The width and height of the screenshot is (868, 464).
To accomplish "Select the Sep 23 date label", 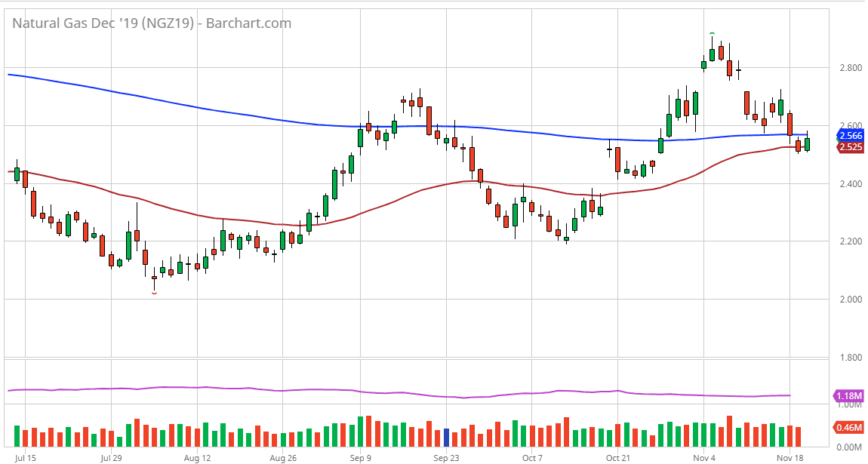I will [446, 457].
